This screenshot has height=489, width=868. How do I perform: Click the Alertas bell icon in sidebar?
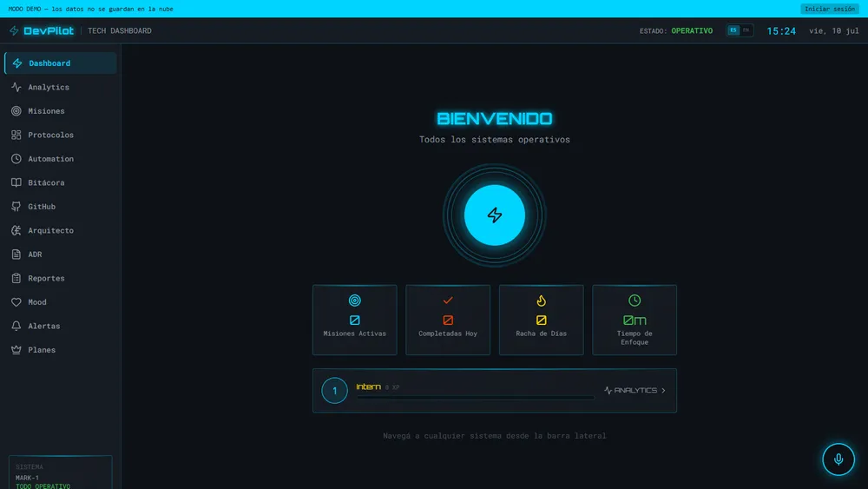tap(16, 326)
